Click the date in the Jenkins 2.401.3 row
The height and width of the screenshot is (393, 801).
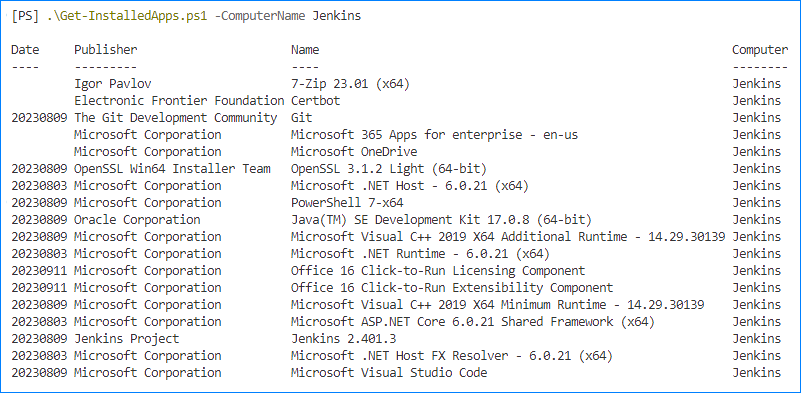[x=39, y=339]
